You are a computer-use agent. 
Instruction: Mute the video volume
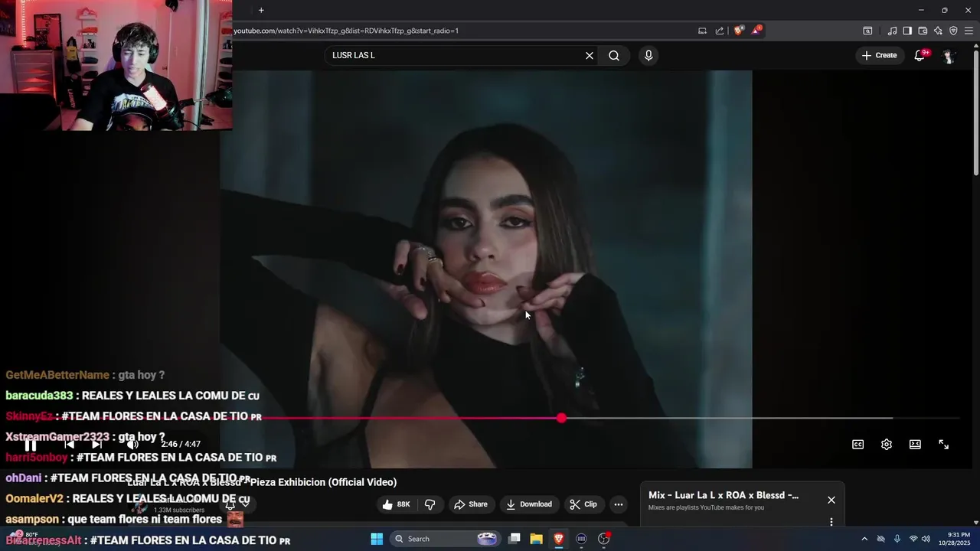132,445
